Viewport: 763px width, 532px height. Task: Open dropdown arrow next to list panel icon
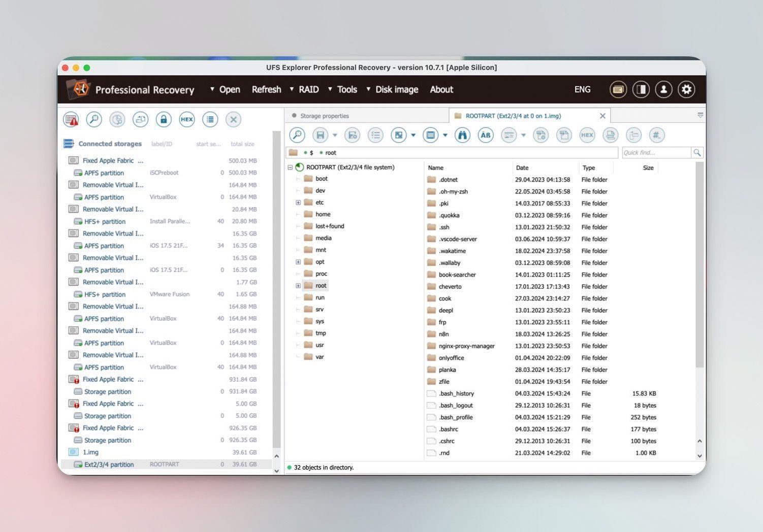click(x=445, y=135)
